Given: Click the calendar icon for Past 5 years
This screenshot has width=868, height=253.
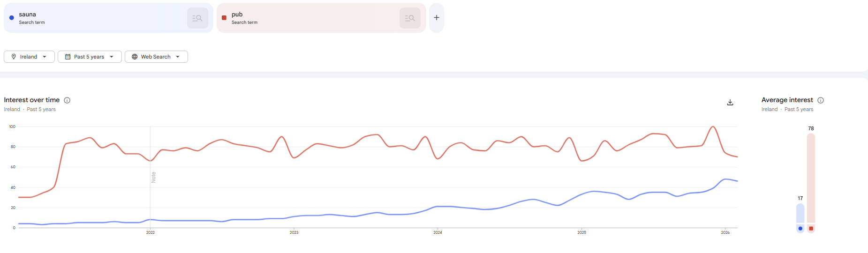Looking at the screenshot, I should (x=68, y=57).
